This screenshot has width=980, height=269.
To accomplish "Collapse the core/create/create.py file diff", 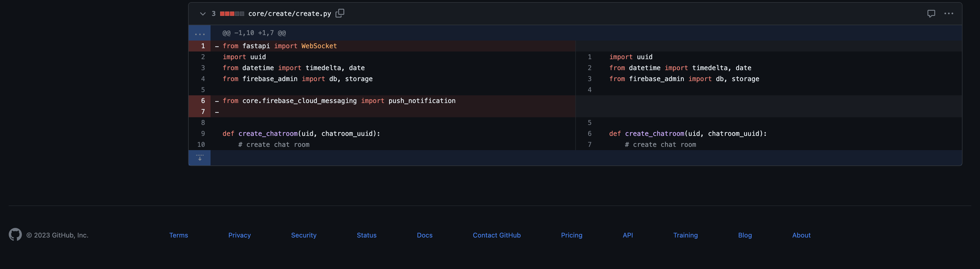I will tap(203, 14).
